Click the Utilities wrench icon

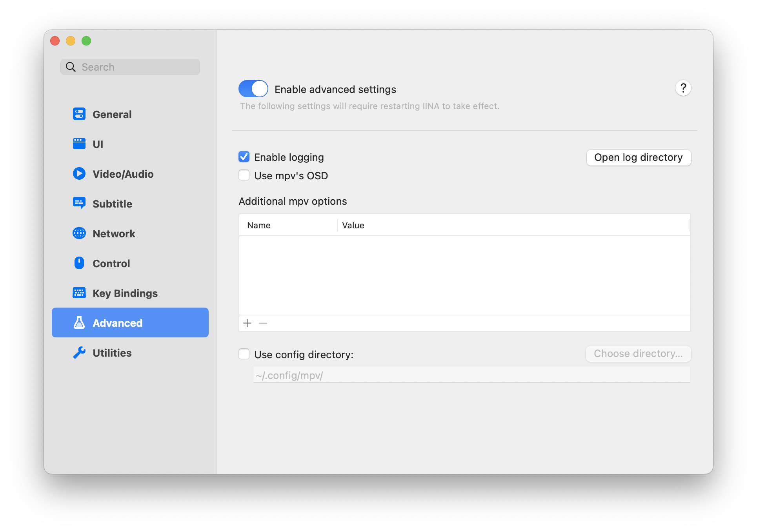click(79, 352)
